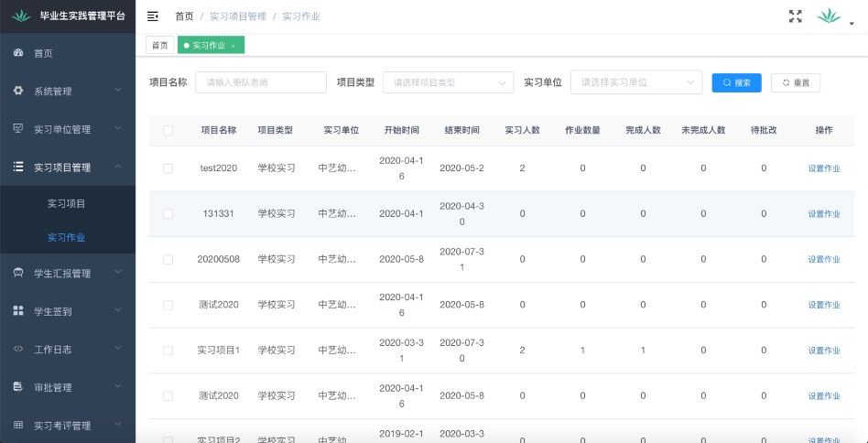This screenshot has width=868, height=443.
Task: Switch to the 首页 tab
Action: tap(160, 46)
